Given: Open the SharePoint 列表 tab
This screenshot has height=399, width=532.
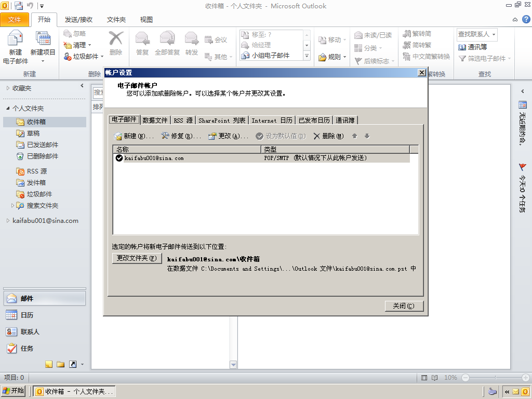Looking at the screenshot, I should tap(222, 121).
